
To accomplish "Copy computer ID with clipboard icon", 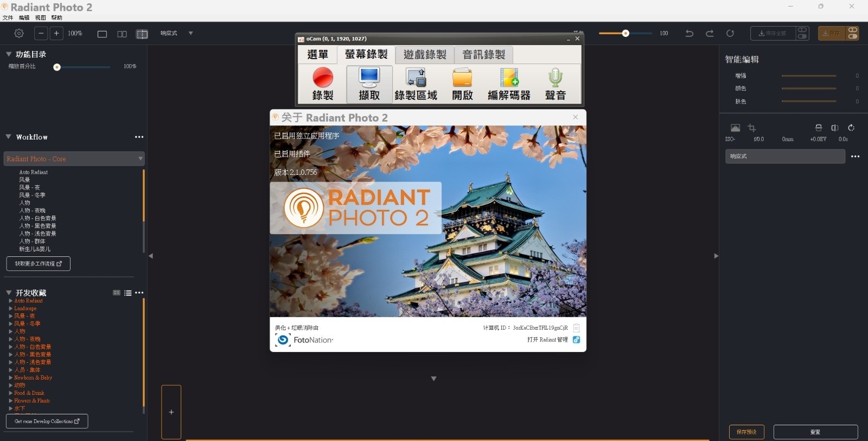I will [x=576, y=328].
